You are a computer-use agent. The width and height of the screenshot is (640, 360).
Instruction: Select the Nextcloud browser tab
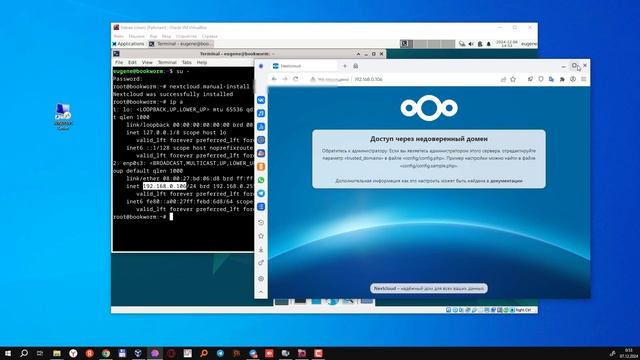click(x=304, y=66)
